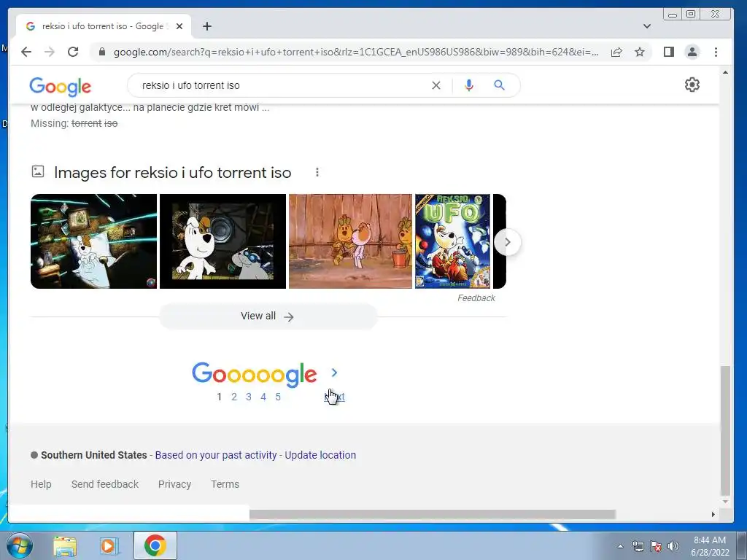
Task: Click the Next results page link
Action: tap(334, 397)
